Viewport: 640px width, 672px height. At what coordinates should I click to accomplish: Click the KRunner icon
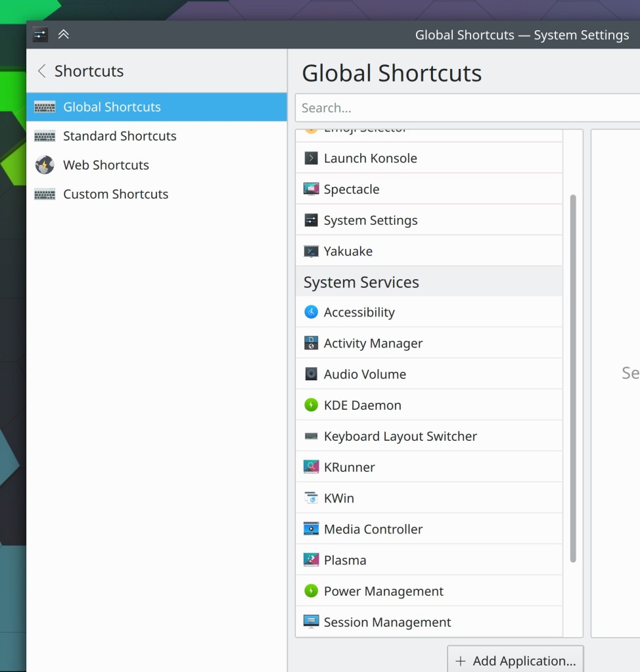coord(311,467)
